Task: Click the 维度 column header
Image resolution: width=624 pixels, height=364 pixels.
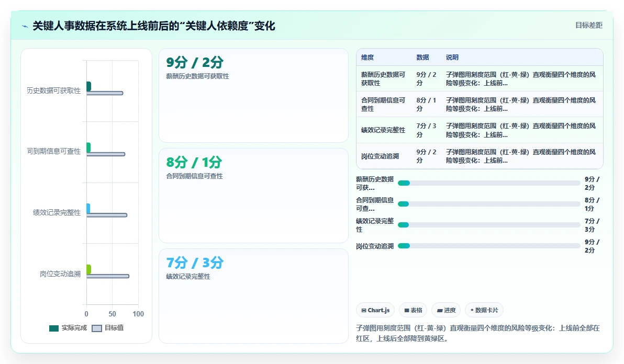Action: click(367, 57)
